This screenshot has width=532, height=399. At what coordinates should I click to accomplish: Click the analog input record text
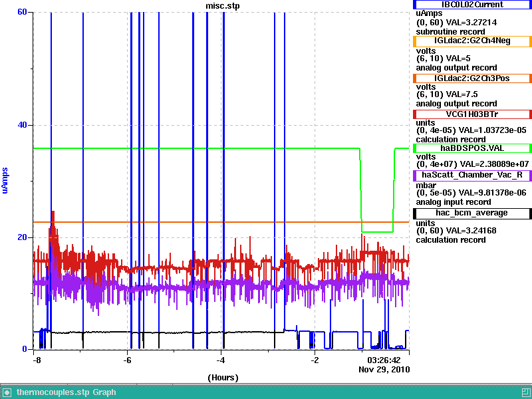pos(454,202)
